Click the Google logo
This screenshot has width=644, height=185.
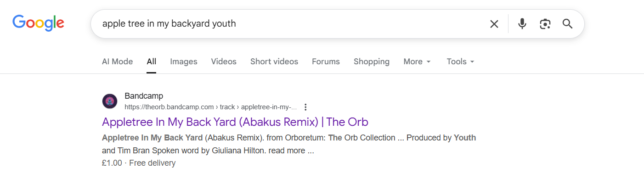click(x=38, y=23)
